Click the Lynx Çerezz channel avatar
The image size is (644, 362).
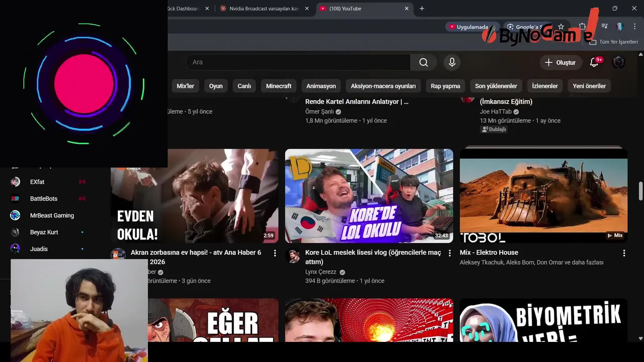click(293, 256)
